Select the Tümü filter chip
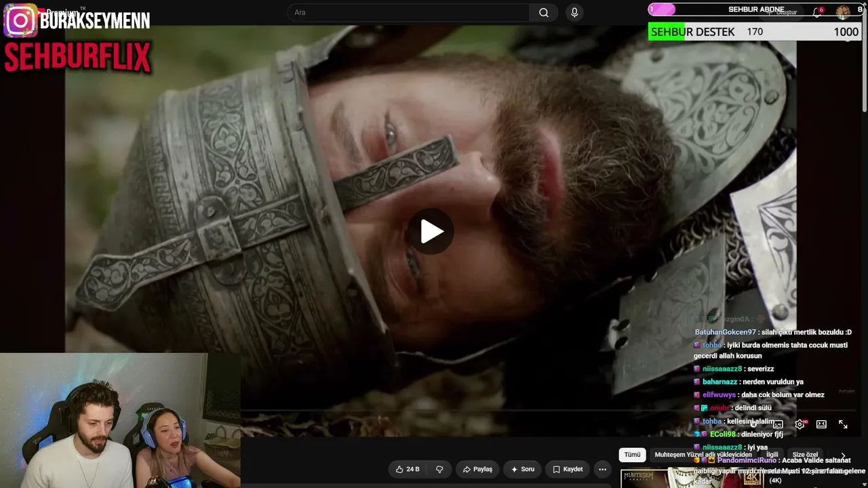 click(x=632, y=455)
